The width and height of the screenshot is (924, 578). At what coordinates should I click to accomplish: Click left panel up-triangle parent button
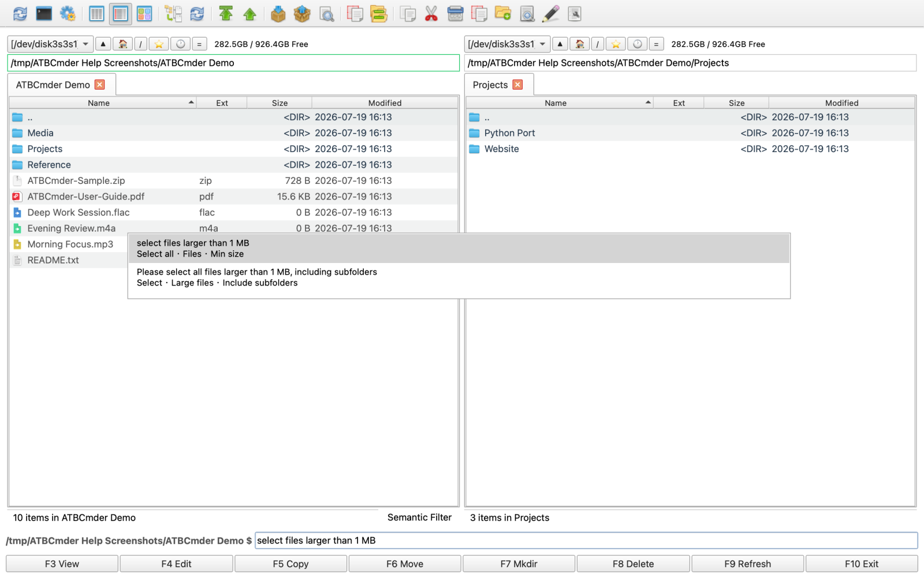point(103,44)
